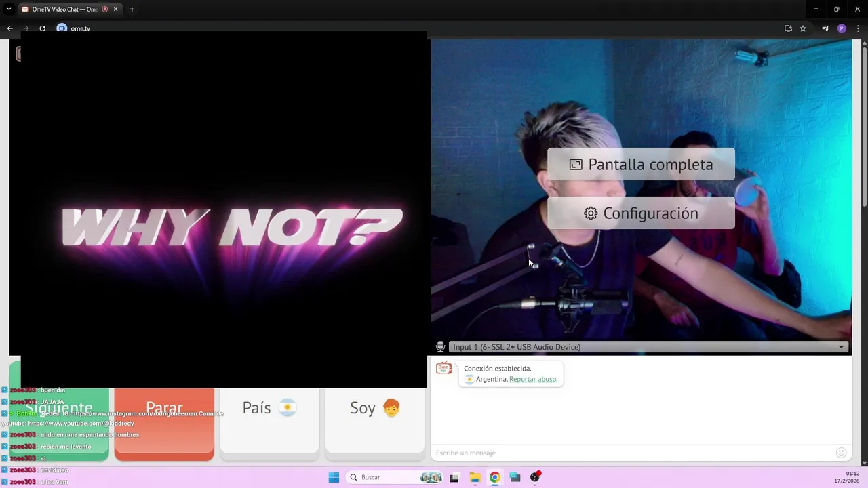Image resolution: width=868 pixels, height=488 pixels.
Task: Close the OmeTV Video Chat tab
Action: tap(115, 9)
